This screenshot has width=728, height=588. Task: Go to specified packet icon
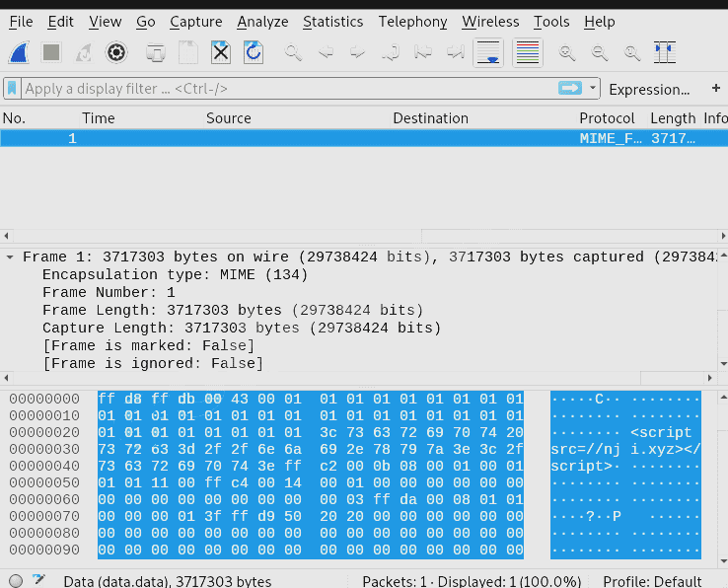pos(391,52)
